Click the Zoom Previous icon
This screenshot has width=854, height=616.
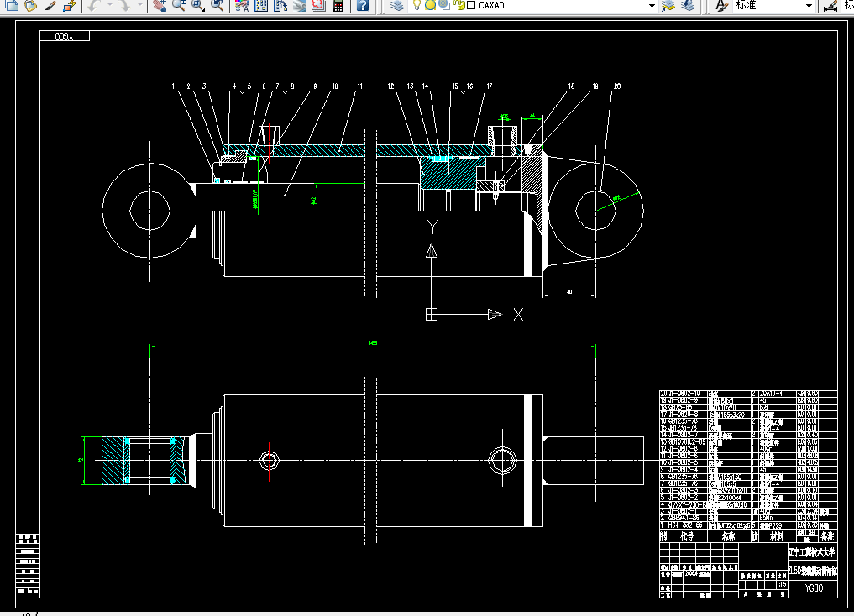point(217,5)
